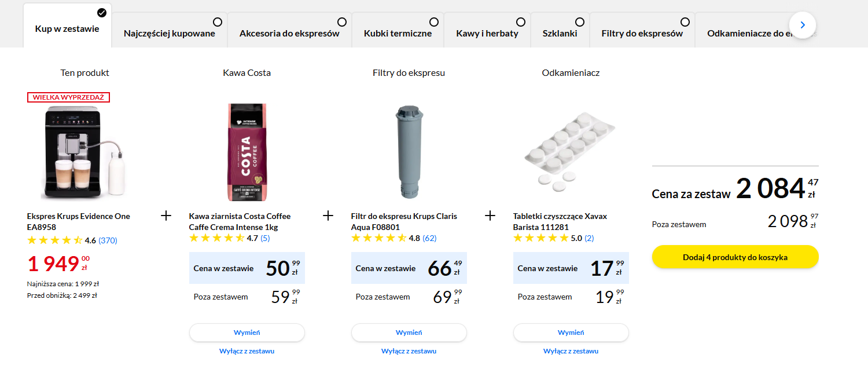Open the Costa Coffee bag image
Viewport: 868px width, 365px height.
pyautogui.click(x=247, y=152)
